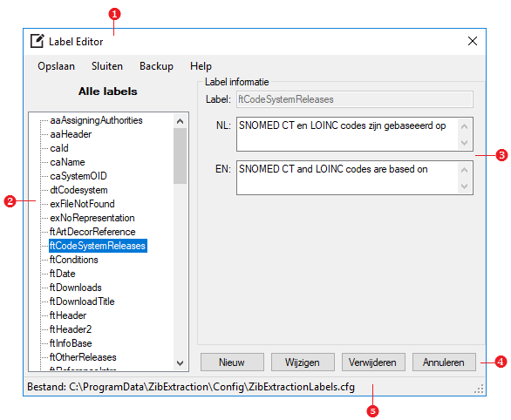
Task: Select the exNoRepresentation label
Action: [92, 218]
